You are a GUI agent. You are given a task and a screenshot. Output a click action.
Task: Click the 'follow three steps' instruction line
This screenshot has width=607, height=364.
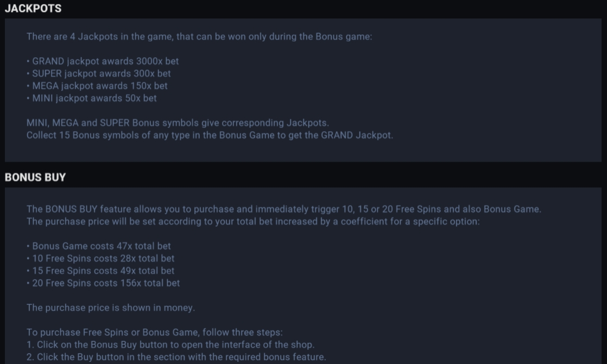click(154, 333)
